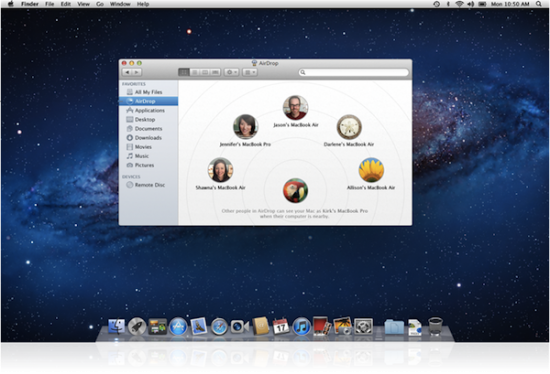Open the blue folder stack in Dock
Image resolution: width=550 pixels, height=374 pixels.
pyautogui.click(x=395, y=327)
